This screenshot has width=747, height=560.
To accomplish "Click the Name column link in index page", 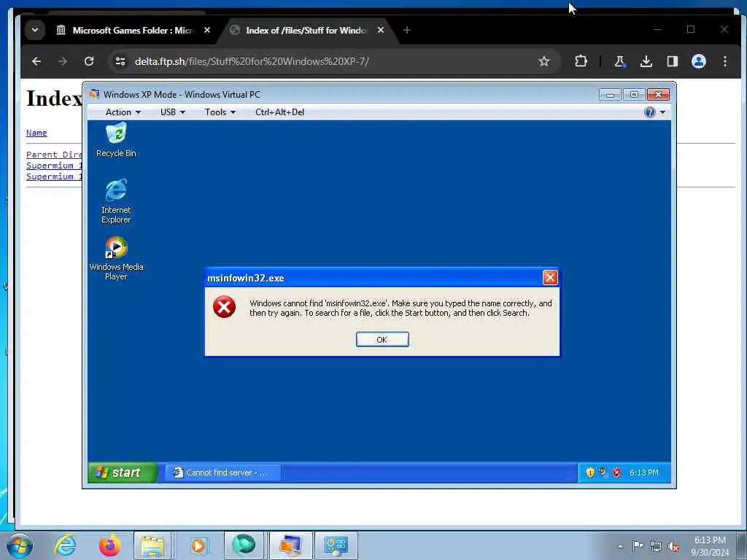I will coord(36,133).
